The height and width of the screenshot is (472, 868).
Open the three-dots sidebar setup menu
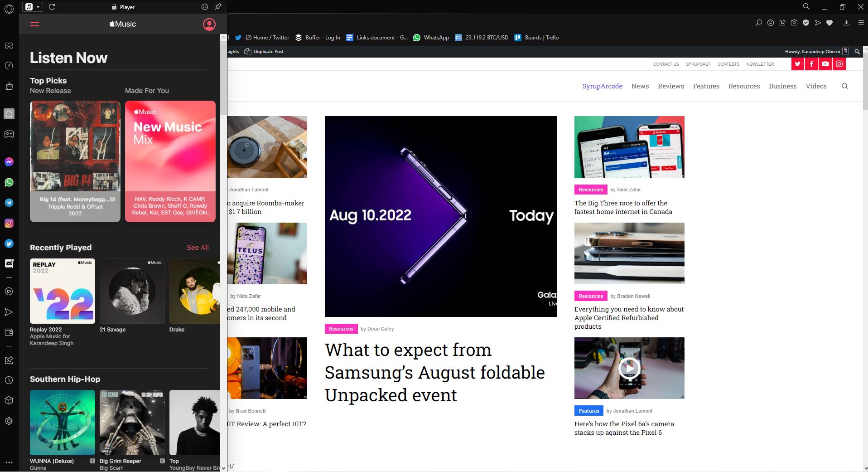coord(9,462)
